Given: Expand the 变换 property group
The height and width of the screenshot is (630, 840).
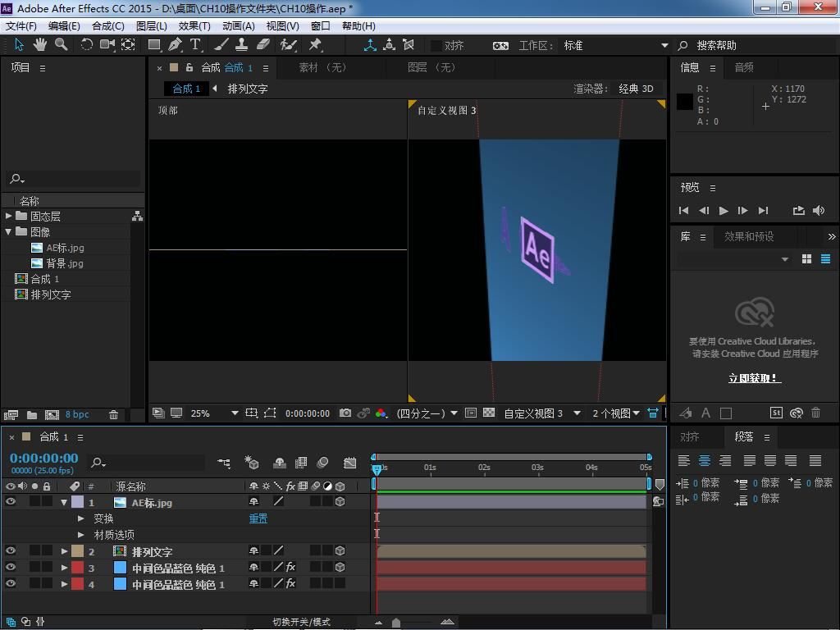Looking at the screenshot, I should click(81, 518).
